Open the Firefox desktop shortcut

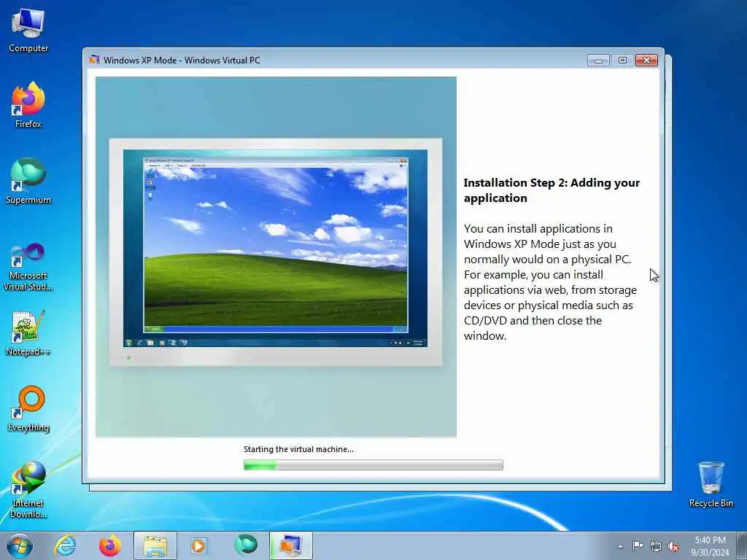(x=28, y=105)
